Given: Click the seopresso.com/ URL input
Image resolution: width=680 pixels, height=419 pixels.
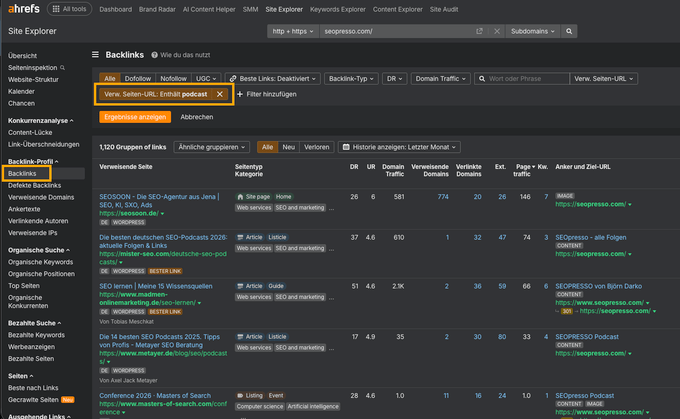Looking at the screenshot, I should [x=397, y=31].
